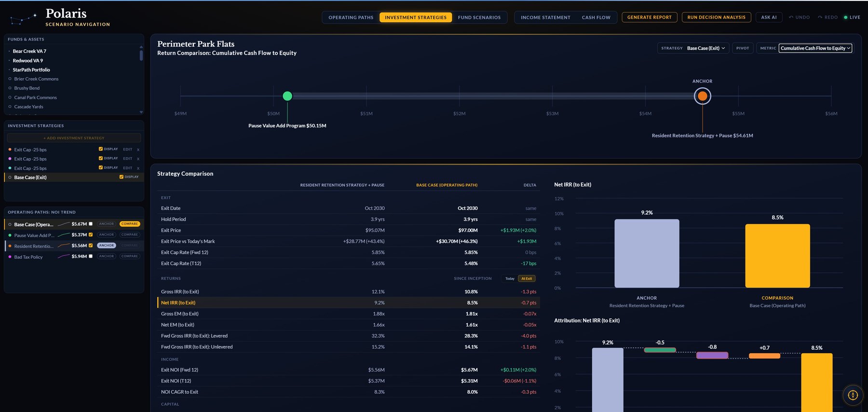Click the Resident Retention NOI sparkline
This screenshot has height=412, width=868.
(64, 246)
